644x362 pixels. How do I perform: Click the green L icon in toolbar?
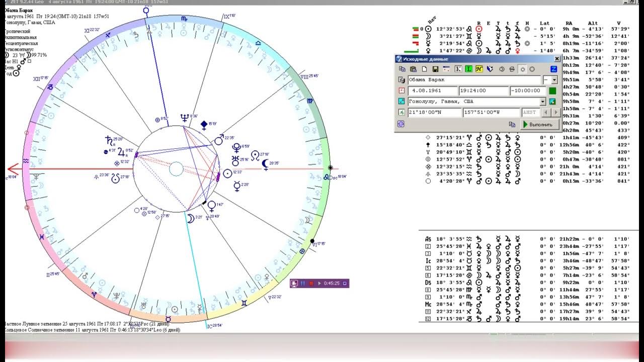(469, 69)
